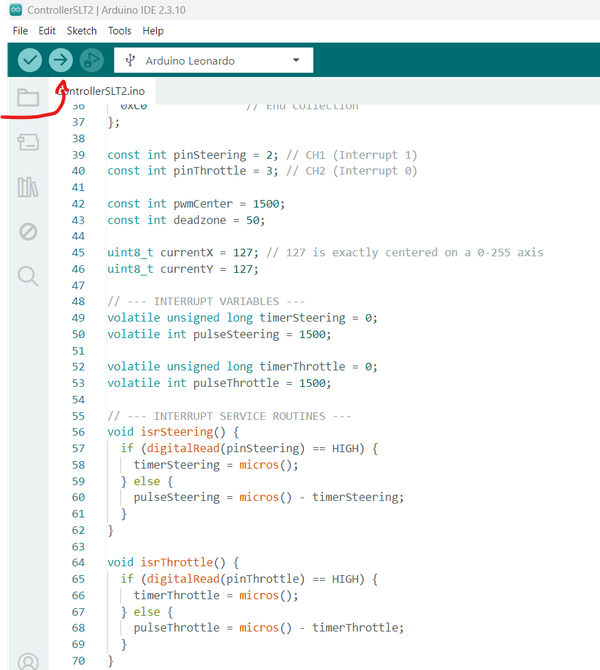
Task: Open the Edit menu
Action: 47,31
